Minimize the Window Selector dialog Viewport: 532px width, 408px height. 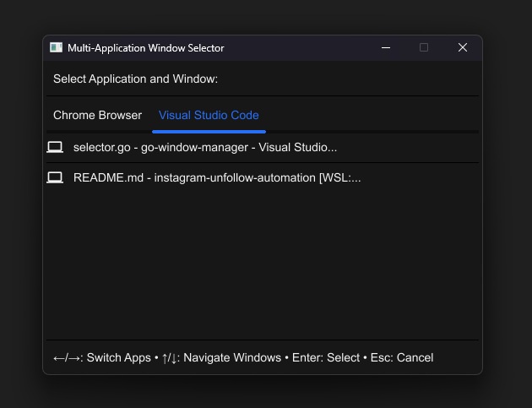pos(386,47)
